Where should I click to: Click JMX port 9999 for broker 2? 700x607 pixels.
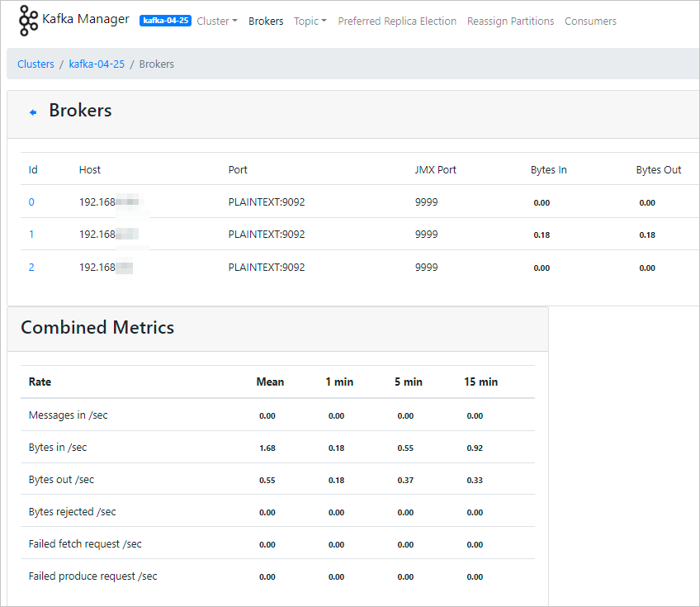[x=426, y=267]
